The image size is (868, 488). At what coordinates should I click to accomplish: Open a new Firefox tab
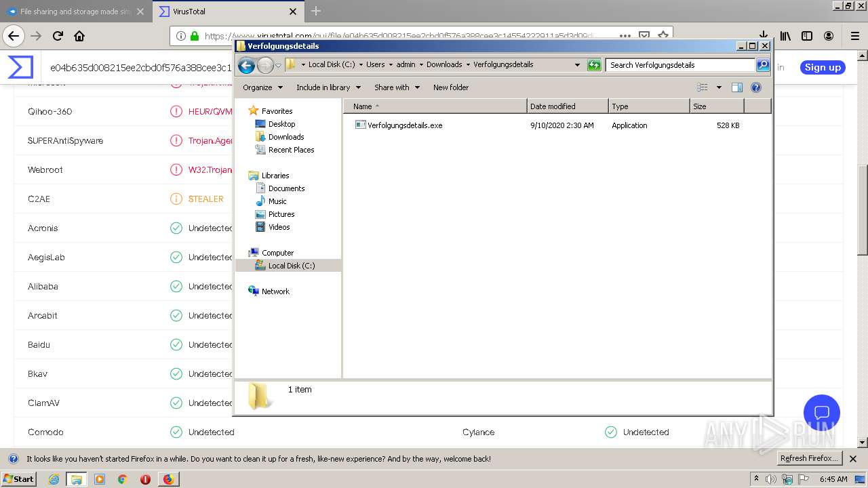(316, 11)
